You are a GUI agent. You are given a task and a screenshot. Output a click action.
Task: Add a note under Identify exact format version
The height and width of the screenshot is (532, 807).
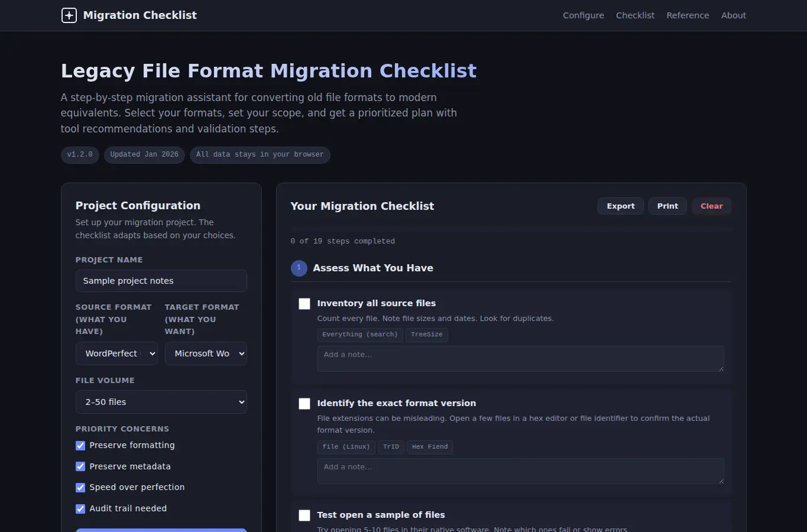point(520,471)
